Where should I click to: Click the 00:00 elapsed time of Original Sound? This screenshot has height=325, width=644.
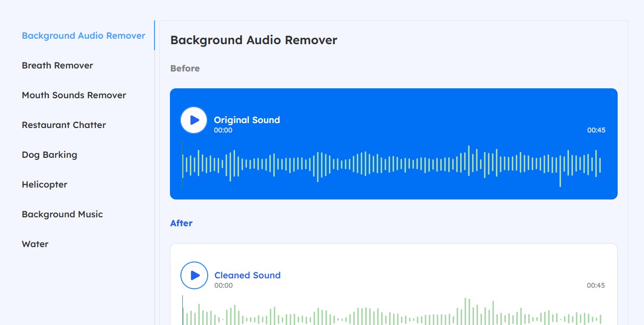click(x=223, y=130)
